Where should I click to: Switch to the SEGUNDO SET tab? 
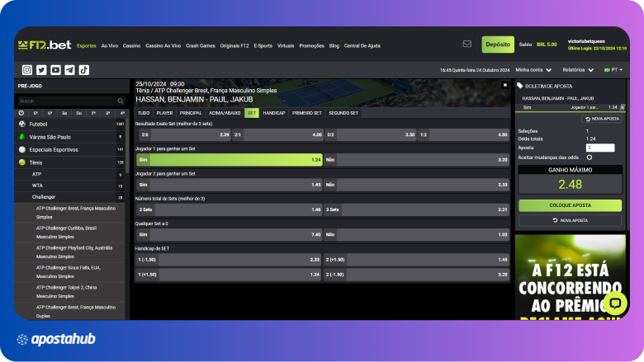click(343, 113)
